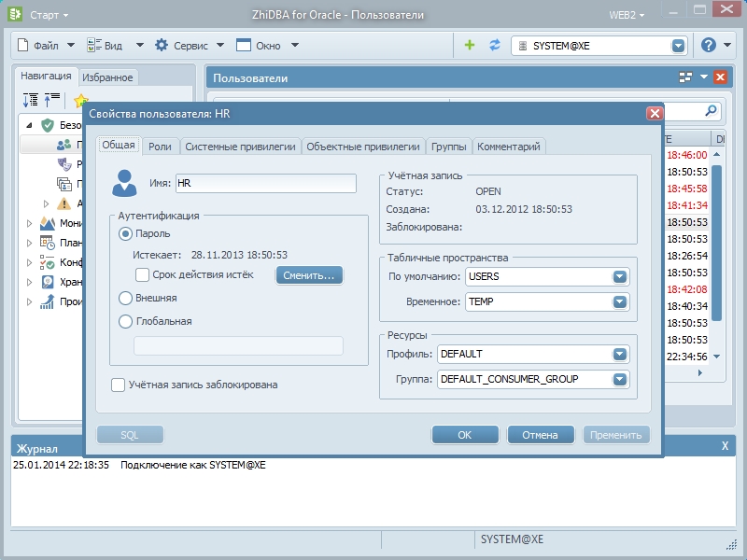747x560 pixels.
Task: Open the Файл menu
Action: pos(46,46)
